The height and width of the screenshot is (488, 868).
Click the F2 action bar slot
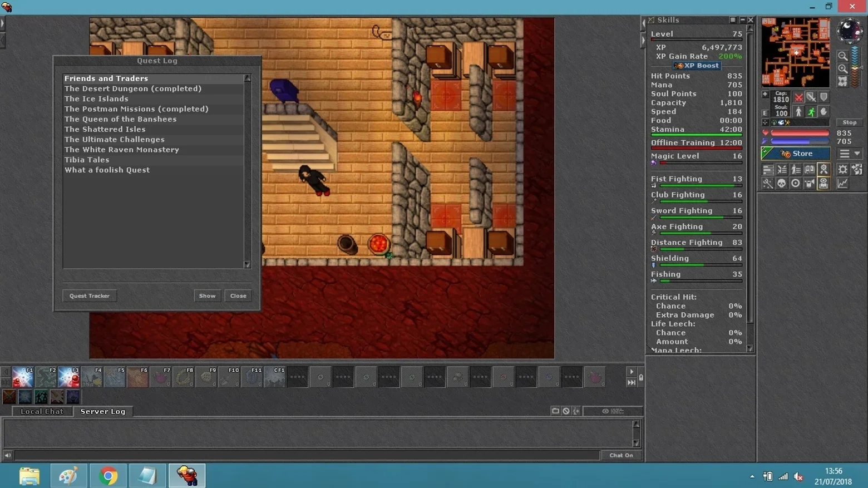pyautogui.click(x=46, y=377)
